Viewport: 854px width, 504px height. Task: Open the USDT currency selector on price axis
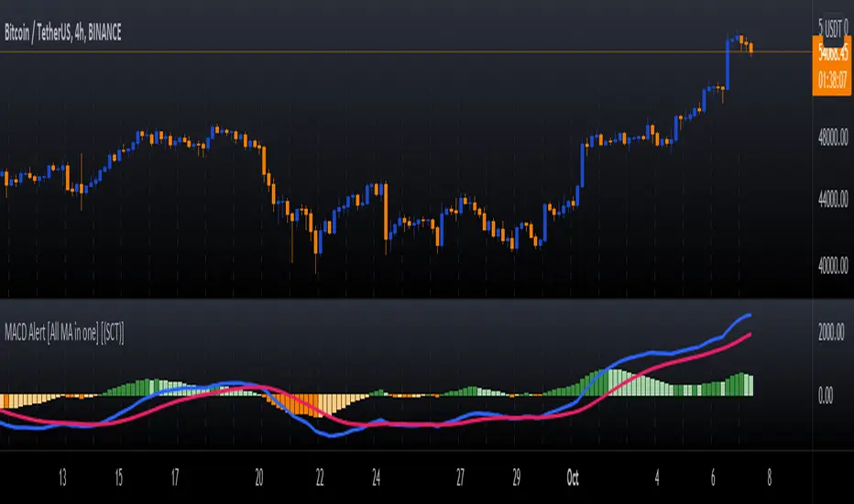point(833,27)
